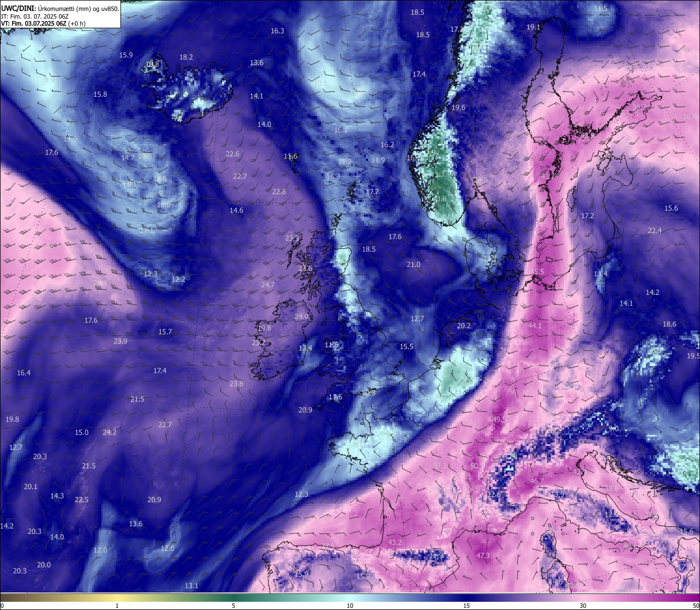Click the 24.7 map value

pos(268,284)
